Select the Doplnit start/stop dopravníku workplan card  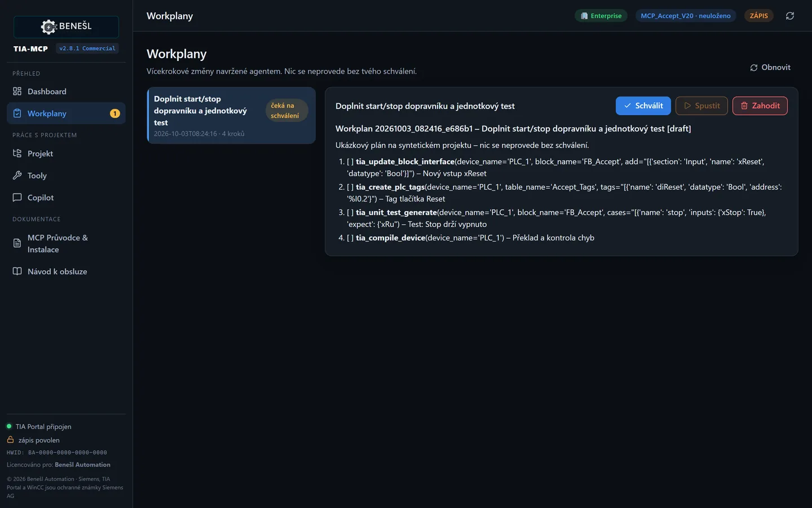tap(231, 116)
